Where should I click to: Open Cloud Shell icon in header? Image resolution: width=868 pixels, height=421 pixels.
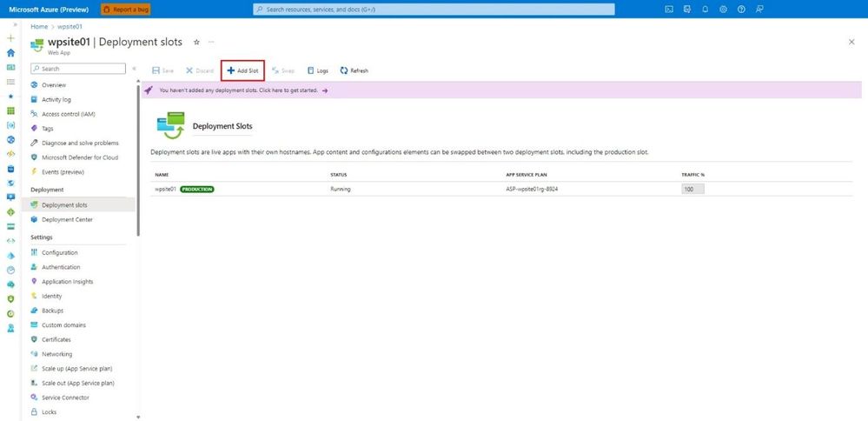point(669,10)
